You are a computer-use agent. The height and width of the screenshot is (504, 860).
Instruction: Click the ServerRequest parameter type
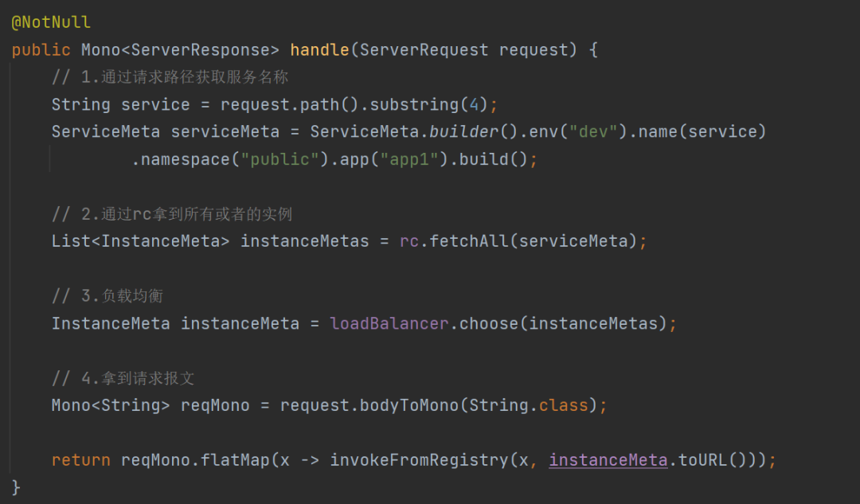click(x=424, y=49)
